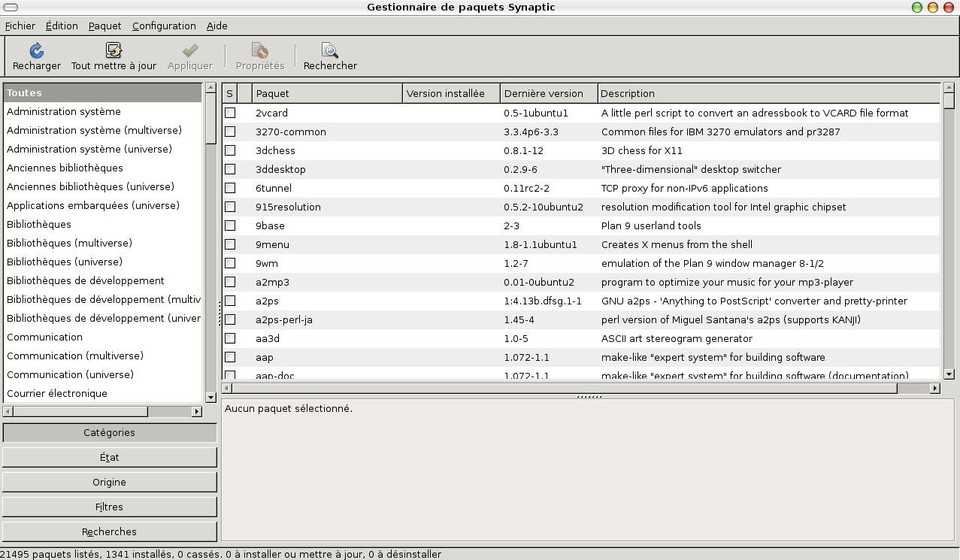Select Courrier électronique category
Screen dimensions: 960x560
click(102, 393)
